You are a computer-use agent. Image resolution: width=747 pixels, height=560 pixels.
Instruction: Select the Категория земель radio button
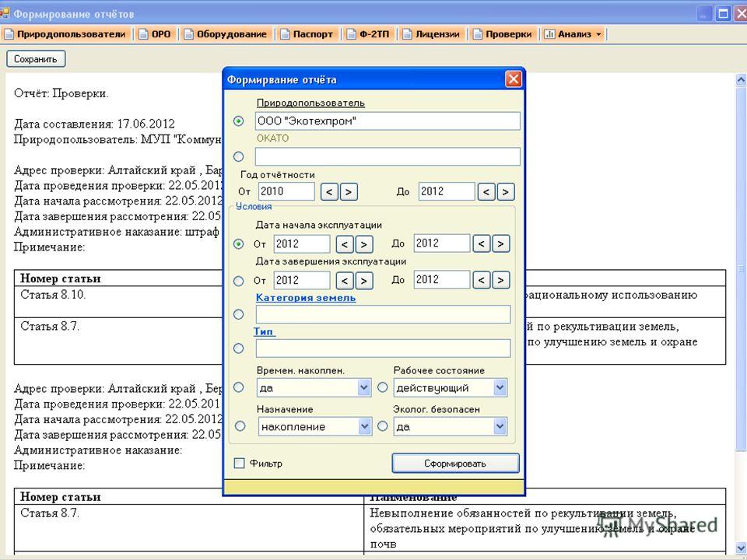pyautogui.click(x=239, y=314)
